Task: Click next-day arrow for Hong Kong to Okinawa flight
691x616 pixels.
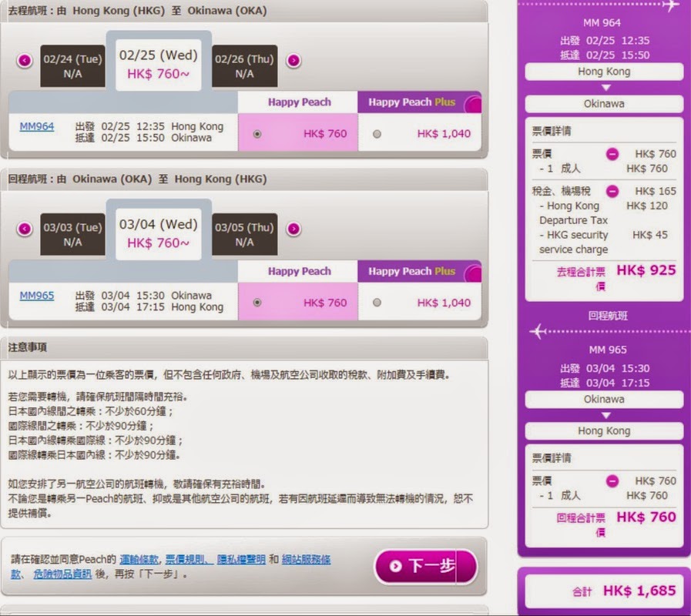Action: (294, 60)
